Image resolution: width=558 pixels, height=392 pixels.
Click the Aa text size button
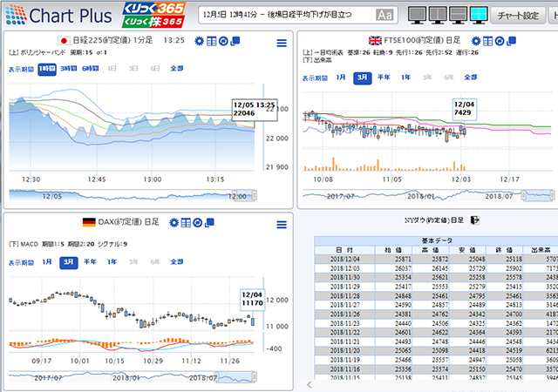[384, 16]
